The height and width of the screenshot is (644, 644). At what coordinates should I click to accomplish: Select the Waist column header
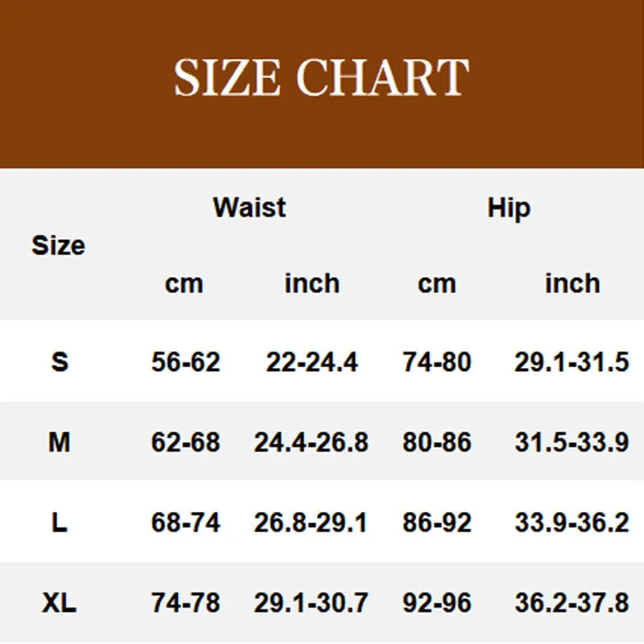click(x=250, y=207)
